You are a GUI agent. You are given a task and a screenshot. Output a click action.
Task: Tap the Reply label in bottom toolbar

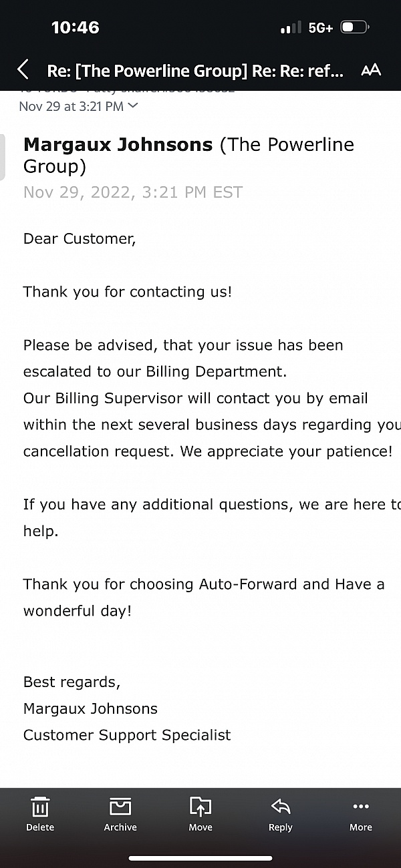point(281,827)
